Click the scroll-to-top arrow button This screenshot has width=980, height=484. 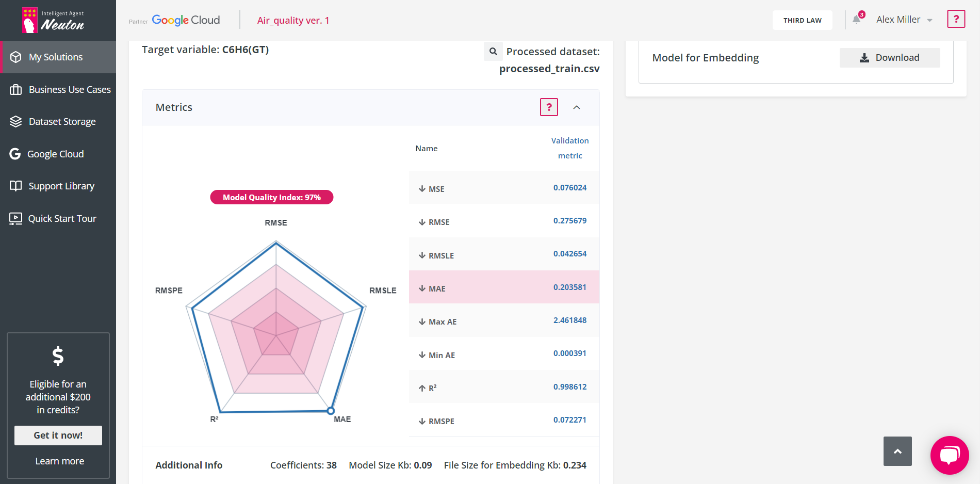tap(897, 451)
